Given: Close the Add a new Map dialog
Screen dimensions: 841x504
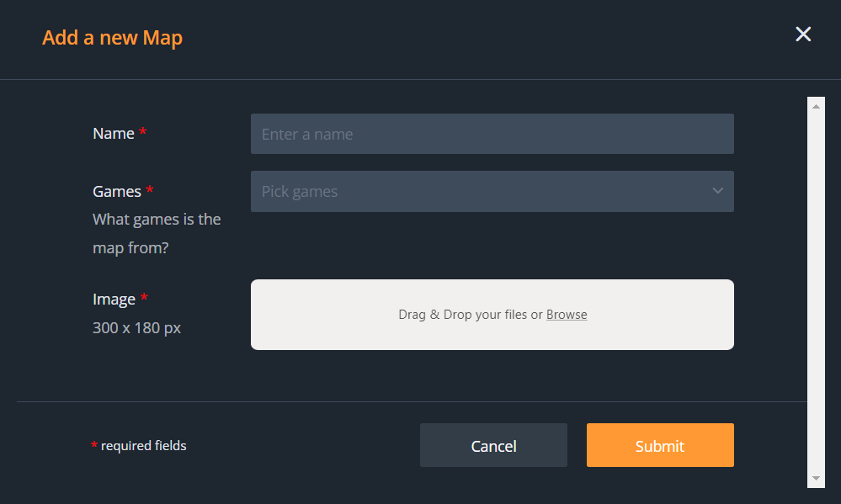Looking at the screenshot, I should (x=803, y=34).
